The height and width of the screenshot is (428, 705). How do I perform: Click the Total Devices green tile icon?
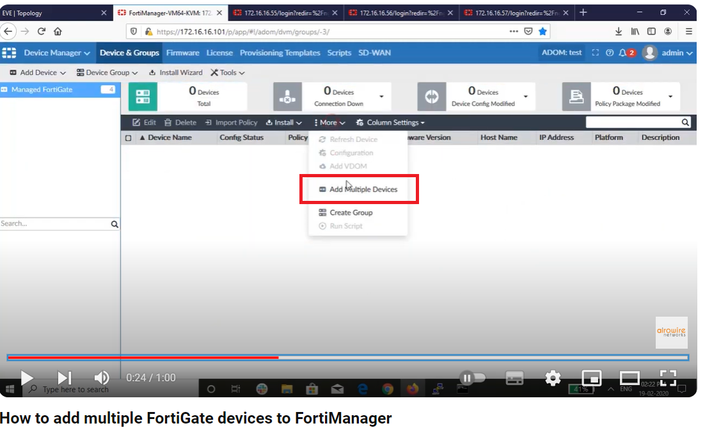coord(143,97)
